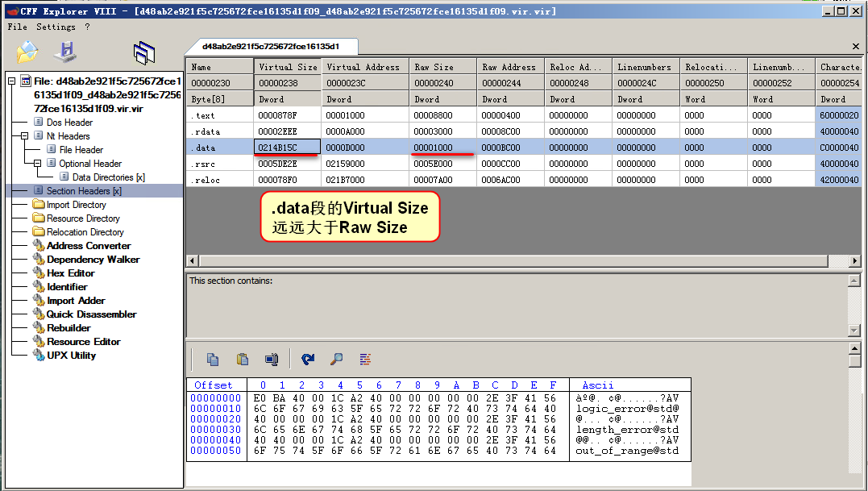868x491 pixels.
Task: Click the Virtual Address column header
Action: (x=365, y=67)
